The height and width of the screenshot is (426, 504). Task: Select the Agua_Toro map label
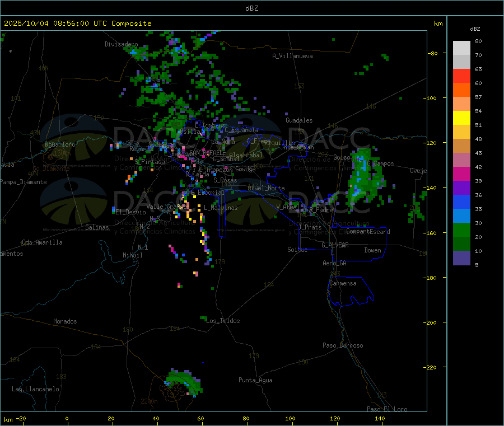click(x=60, y=144)
